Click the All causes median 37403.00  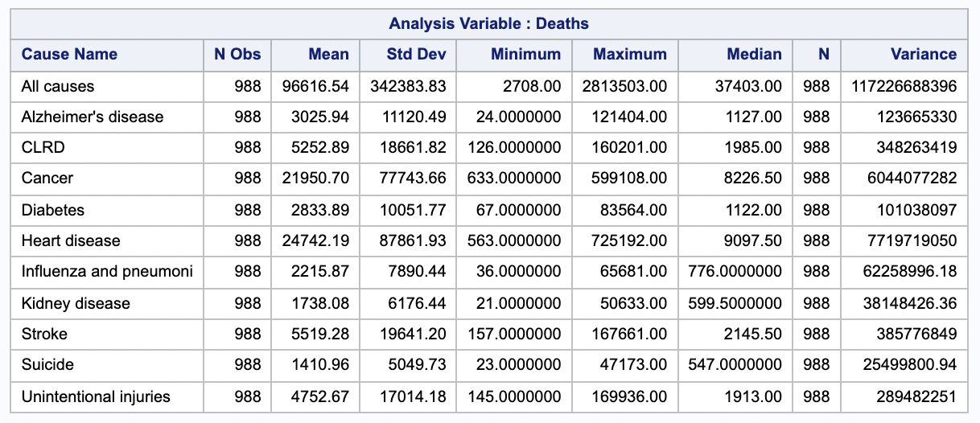[748, 86]
